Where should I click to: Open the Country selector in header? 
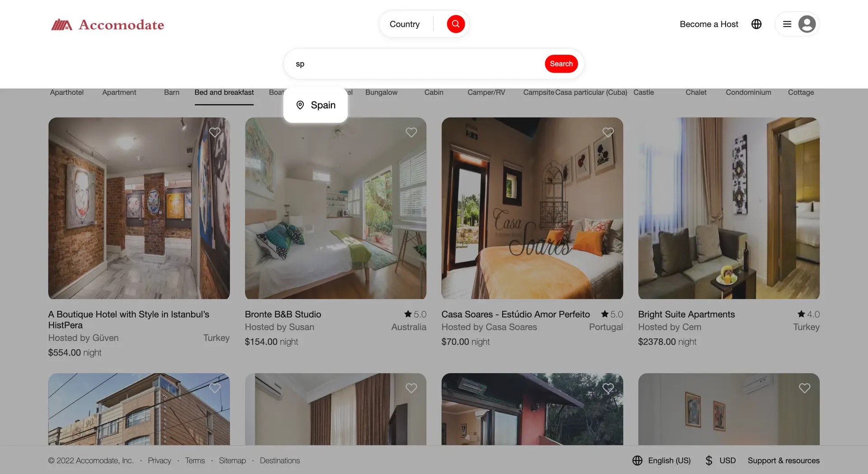(405, 24)
